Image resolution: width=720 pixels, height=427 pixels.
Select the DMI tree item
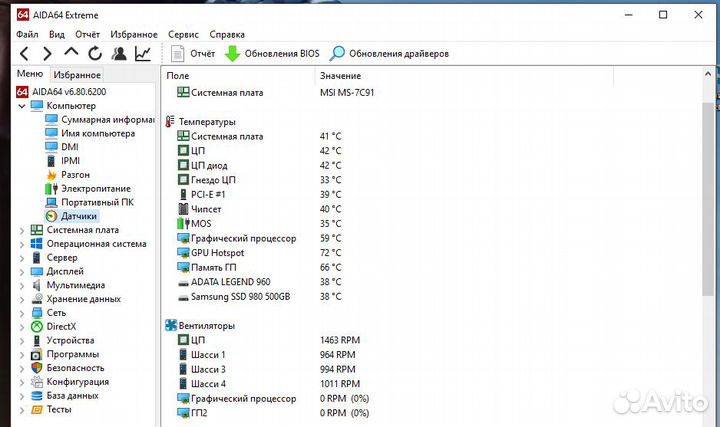click(62, 147)
